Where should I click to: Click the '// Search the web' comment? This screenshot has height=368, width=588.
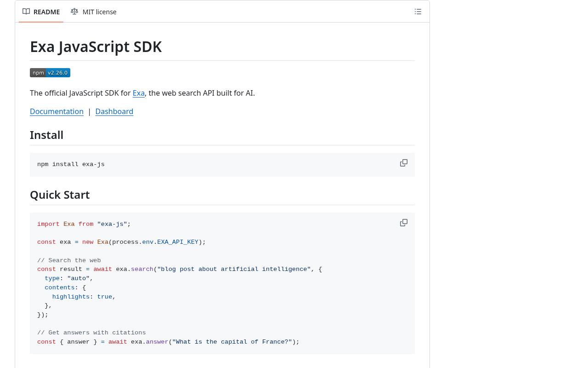coord(69,260)
